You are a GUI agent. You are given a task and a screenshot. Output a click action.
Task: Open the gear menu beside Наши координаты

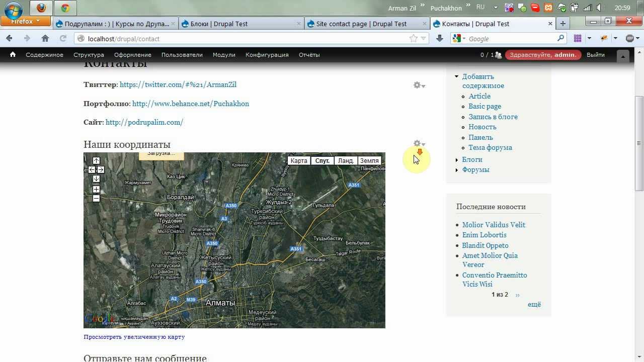419,144
